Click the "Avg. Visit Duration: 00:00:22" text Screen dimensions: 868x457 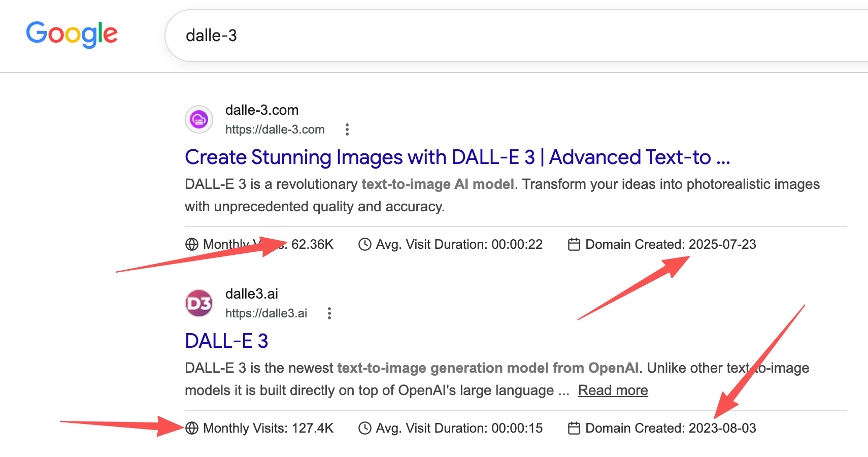click(x=459, y=244)
